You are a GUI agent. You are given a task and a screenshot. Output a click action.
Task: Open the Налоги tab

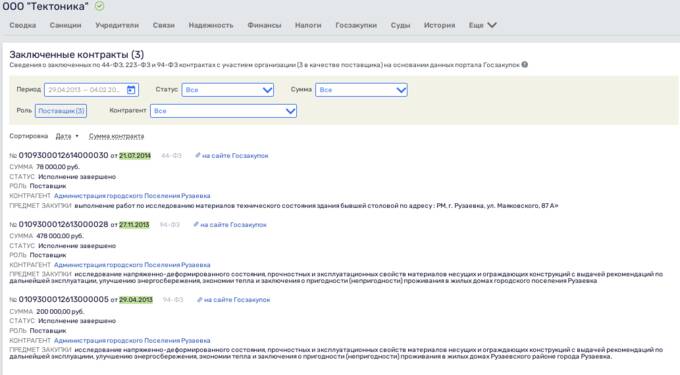[308, 25]
